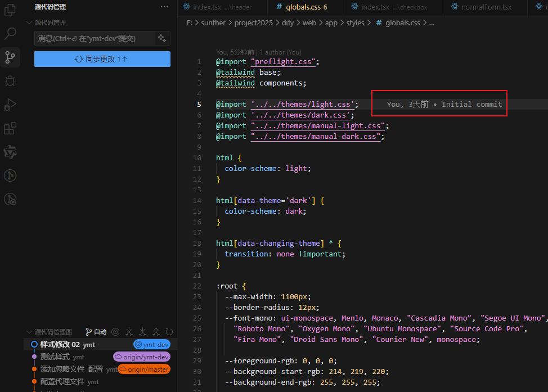
Task: Toggle the current-branch target icon in graph toolbar
Action: click(x=115, y=331)
